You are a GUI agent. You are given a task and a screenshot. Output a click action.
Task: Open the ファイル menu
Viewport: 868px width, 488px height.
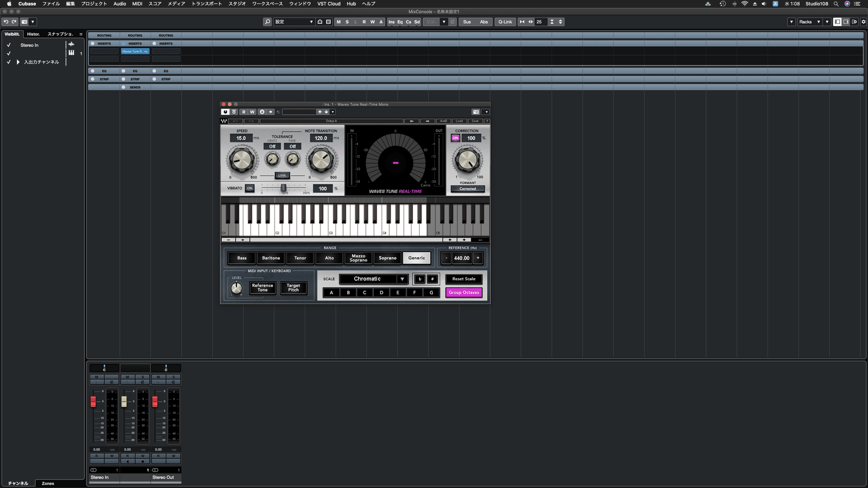pos(51,4)
